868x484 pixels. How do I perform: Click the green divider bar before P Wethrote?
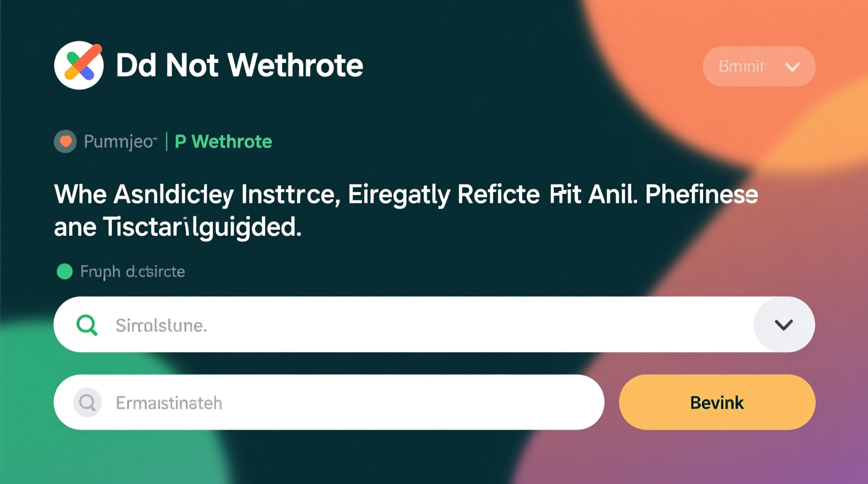(x=166, y=141)
